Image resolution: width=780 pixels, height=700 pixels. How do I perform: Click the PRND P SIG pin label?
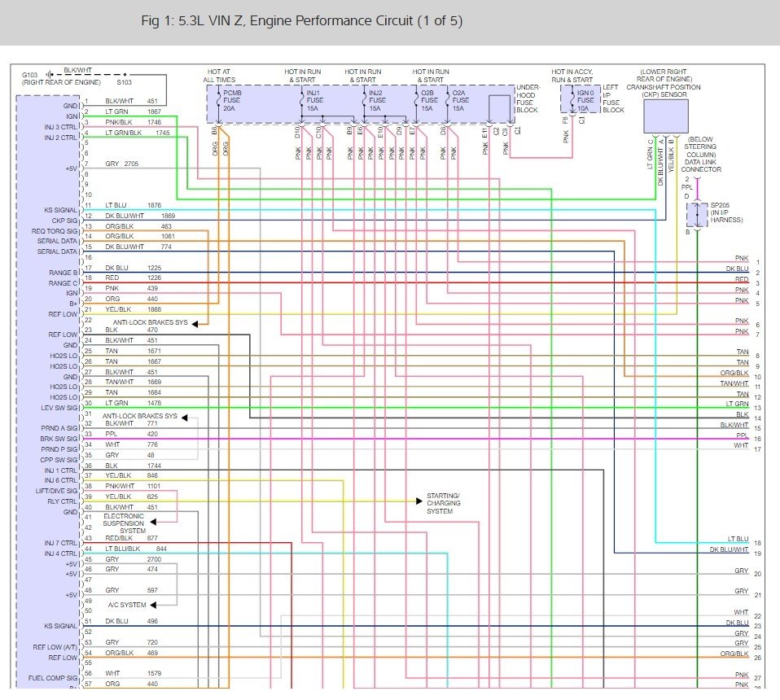click(x=59, y=449)
